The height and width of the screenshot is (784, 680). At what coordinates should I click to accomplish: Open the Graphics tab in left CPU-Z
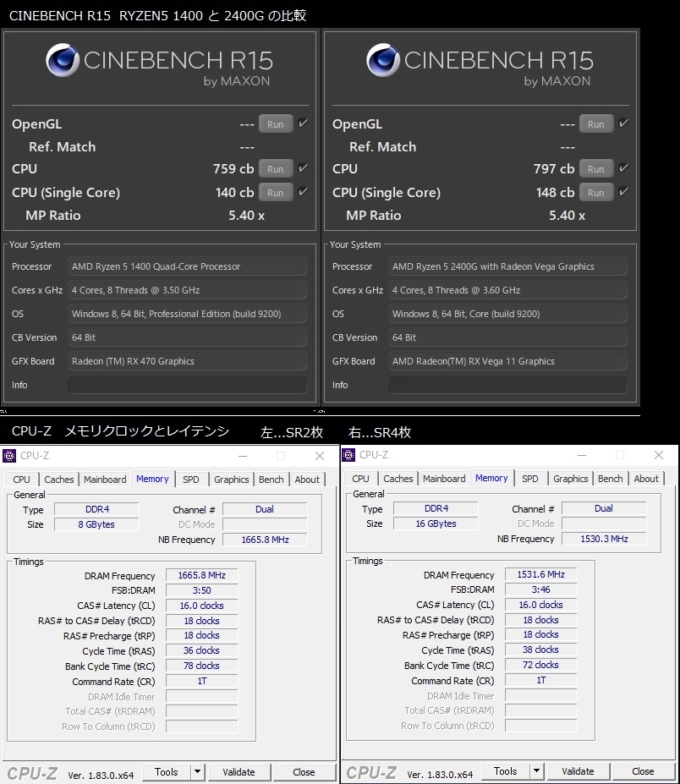point(232,479)
